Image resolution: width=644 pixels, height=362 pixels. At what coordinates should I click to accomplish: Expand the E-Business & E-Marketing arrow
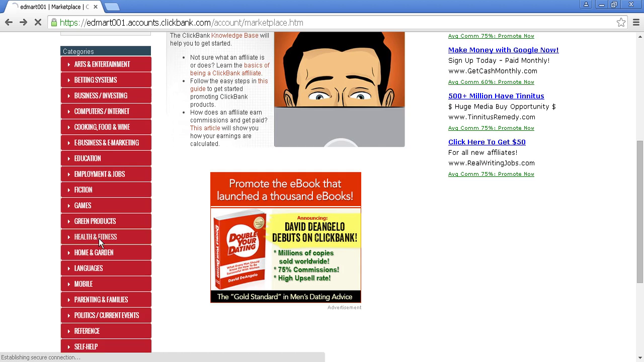point(69,143)
